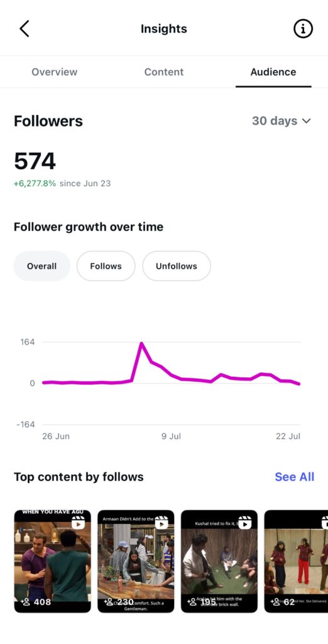Tap reel icon on Kushal thumbnail
Image resolution: width=328 pixels, height=644 pixels.
click(244, 523)
